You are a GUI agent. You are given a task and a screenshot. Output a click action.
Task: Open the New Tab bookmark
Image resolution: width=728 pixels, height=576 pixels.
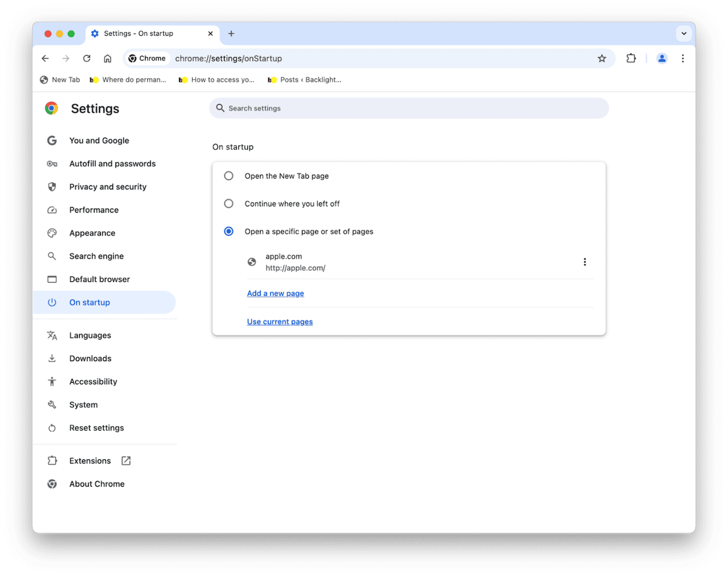click(x=60, y=80)
